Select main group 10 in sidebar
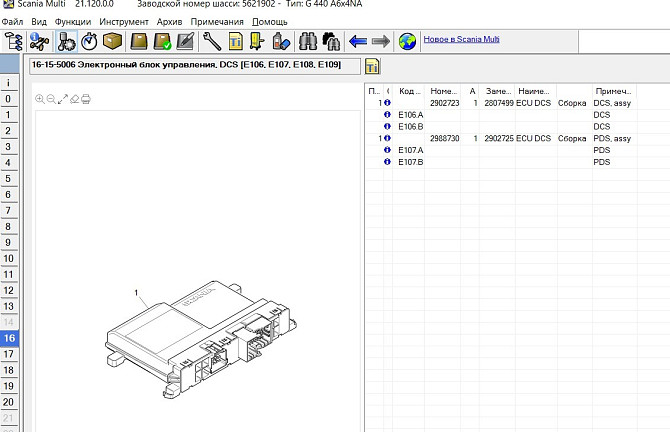The width and height of the screenshot is (670, 432). tap(9, 258)
